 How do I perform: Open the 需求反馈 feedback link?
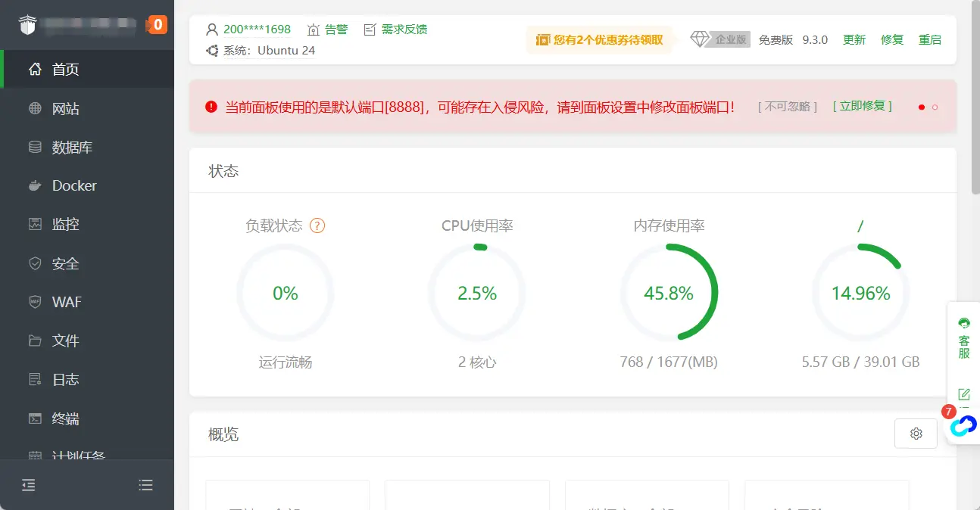(395, 30)
